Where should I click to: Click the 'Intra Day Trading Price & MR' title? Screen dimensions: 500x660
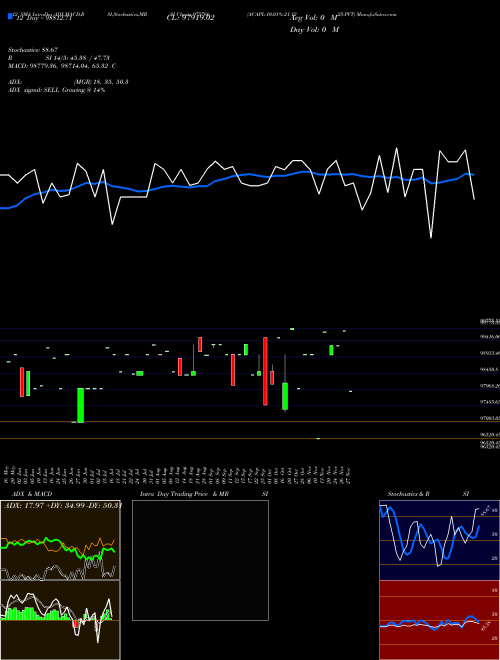[x=184, y=494]
